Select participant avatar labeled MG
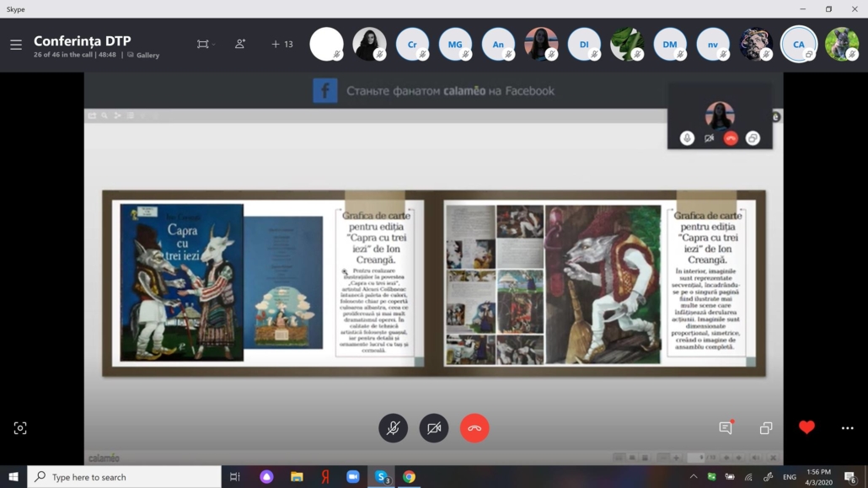Screen dimensions: 868x488 tap(455, 45)
